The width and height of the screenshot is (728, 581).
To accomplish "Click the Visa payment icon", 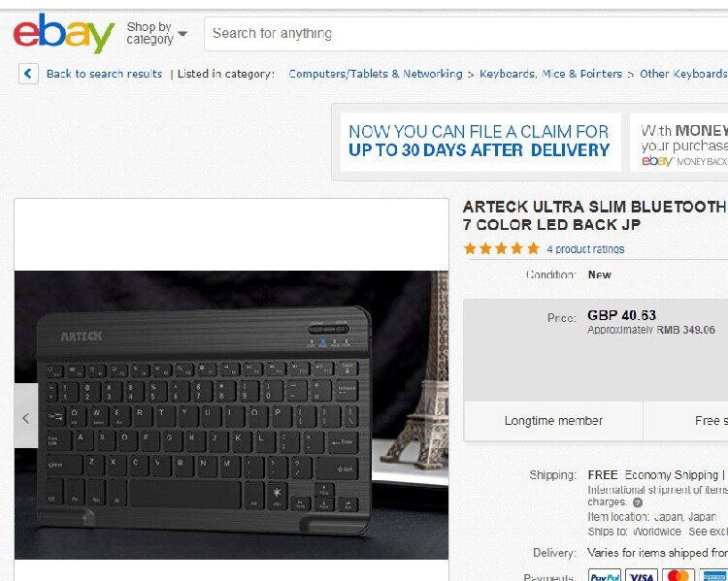I will click(642, 575).
